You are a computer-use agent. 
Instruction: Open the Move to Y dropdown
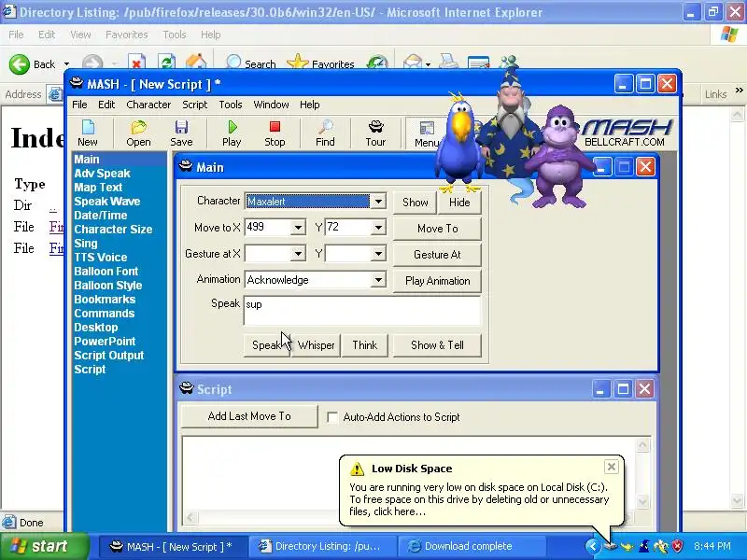[378, 228]
